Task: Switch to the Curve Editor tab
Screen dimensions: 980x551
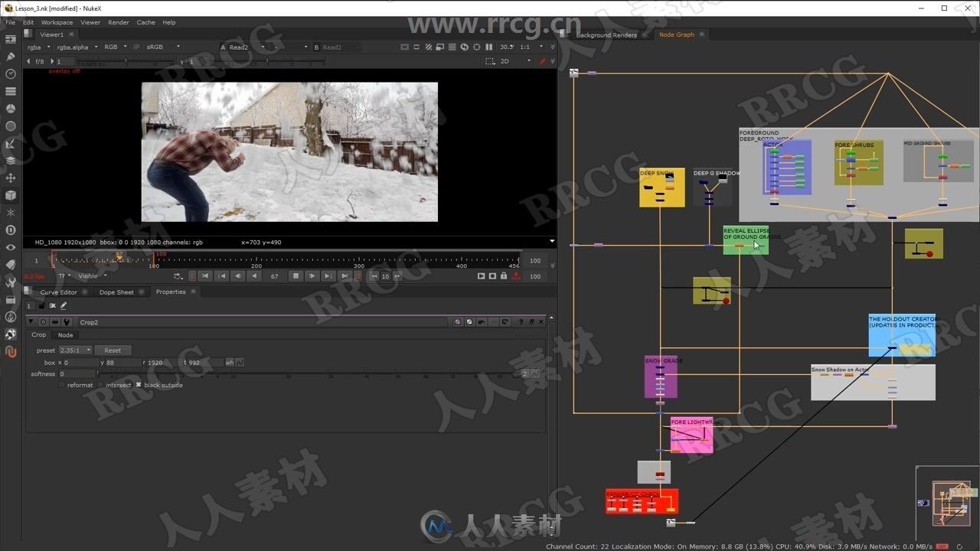Action: [58, 292]
